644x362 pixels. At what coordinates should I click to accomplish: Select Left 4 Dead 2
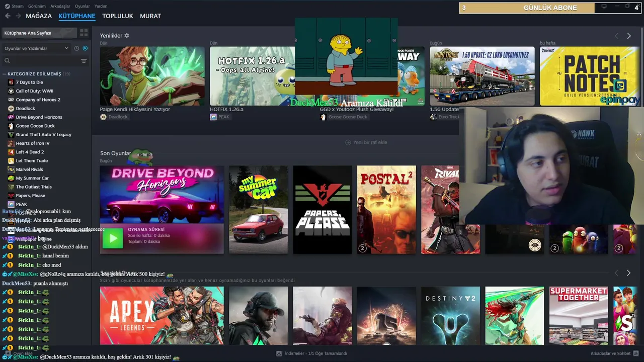coord(30,152)
